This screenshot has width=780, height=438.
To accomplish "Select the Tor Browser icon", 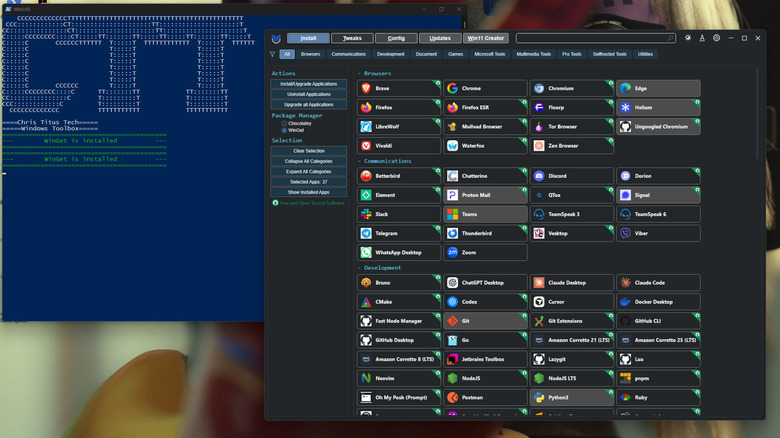I will tap(539, 126).
